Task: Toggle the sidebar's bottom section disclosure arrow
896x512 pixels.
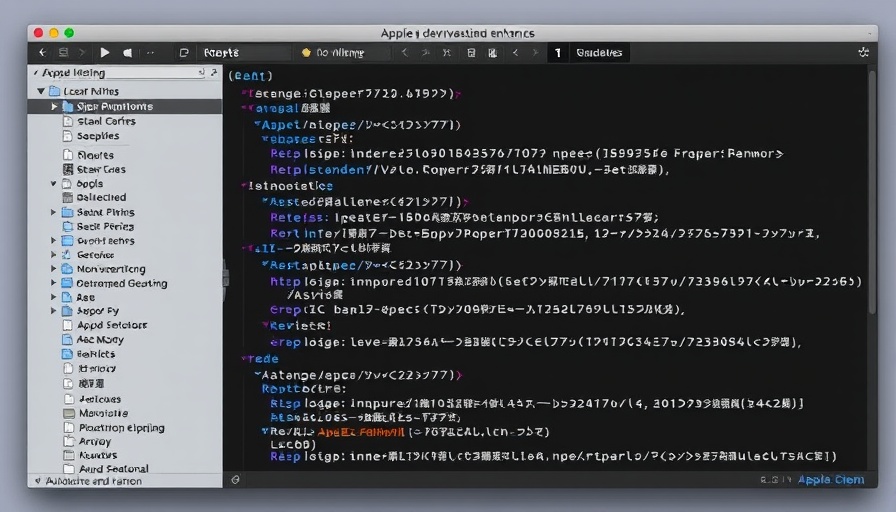Action: 38,481
